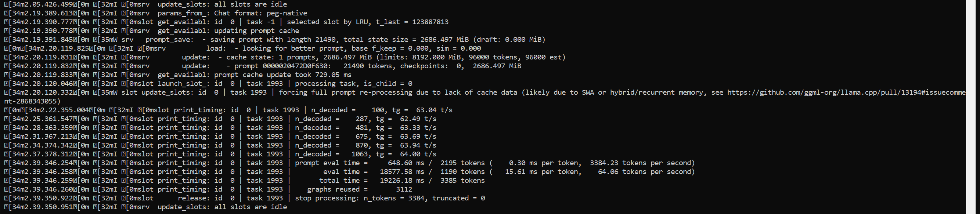Click the 'n_decoded = 675' timing line

[220, 137]
